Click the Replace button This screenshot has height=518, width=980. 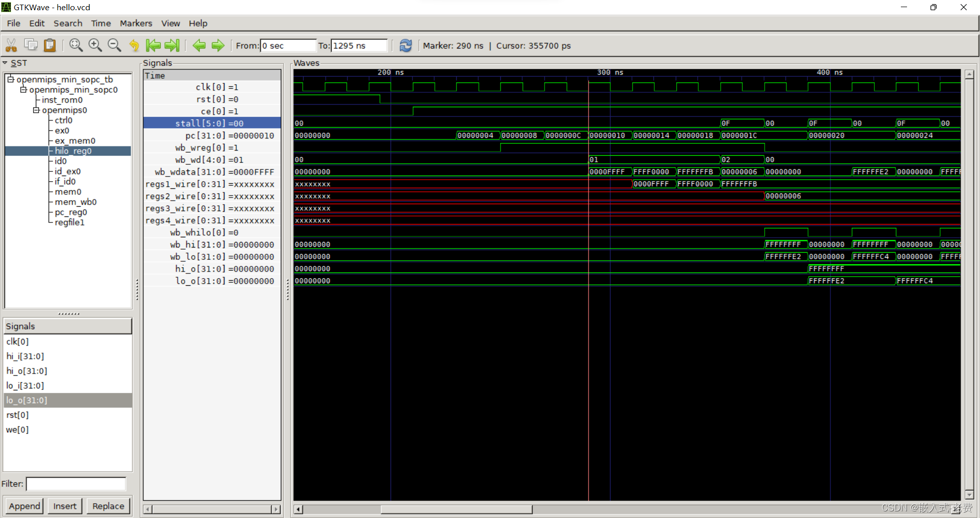pyautogui.click(x=108, y=506)
